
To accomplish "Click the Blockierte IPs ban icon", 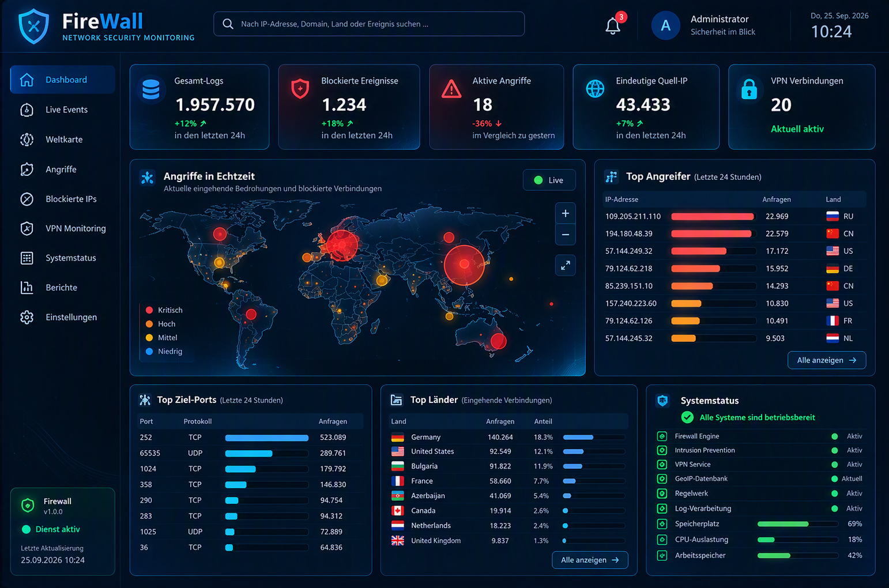I will click(x=27, y=199).
